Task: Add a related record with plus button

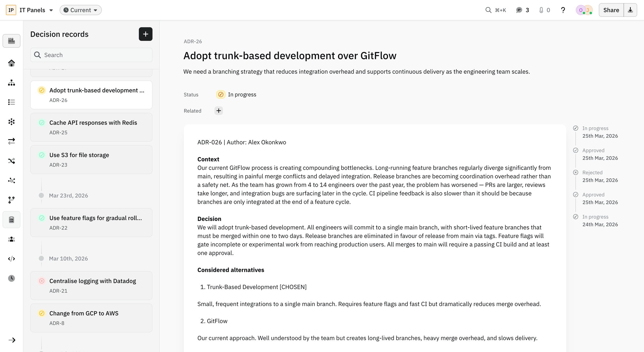Action: (x=219, y=111)
